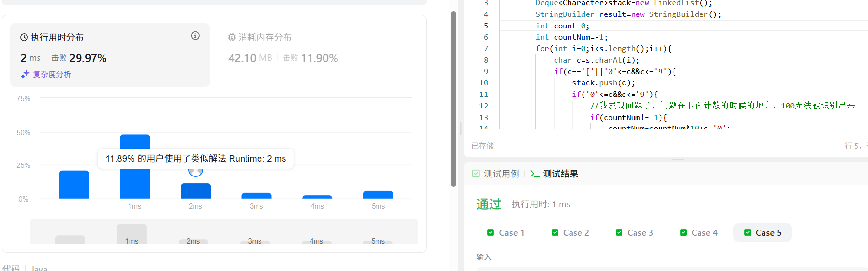Click code line 5 'int count=0;'

coord(562,26)
